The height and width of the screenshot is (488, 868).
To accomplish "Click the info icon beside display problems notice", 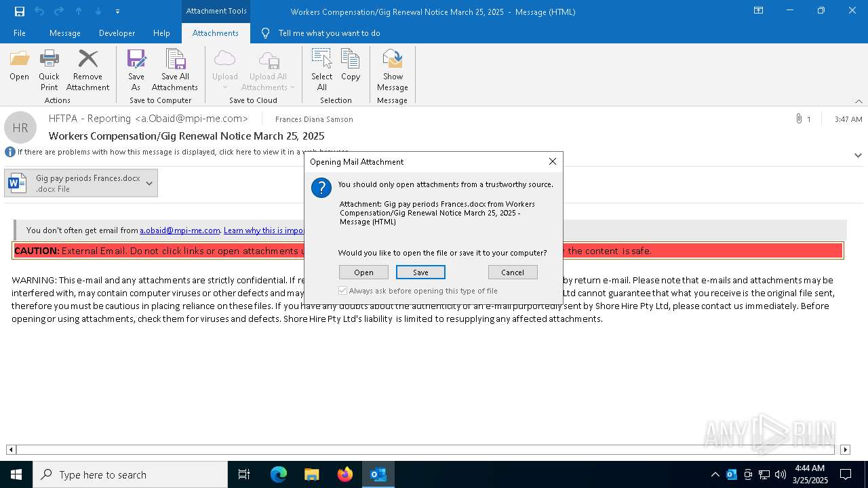I will click(x=10, y=152).
